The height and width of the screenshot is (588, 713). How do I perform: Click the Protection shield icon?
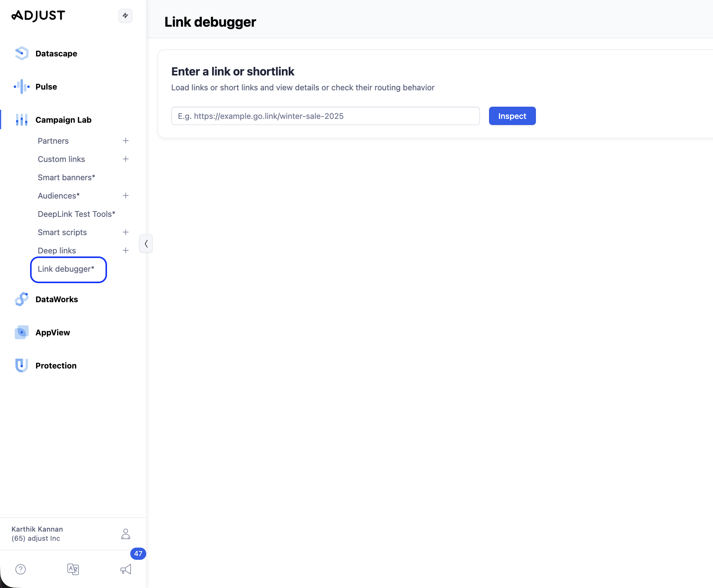(22, 365)
